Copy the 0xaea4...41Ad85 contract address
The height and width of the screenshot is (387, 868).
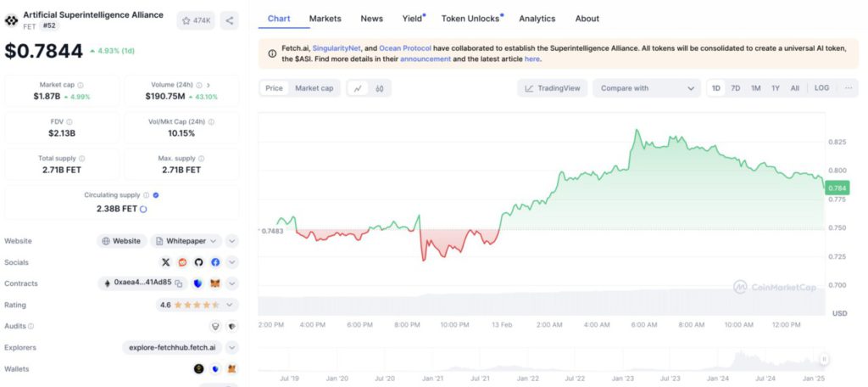point(179,283)
